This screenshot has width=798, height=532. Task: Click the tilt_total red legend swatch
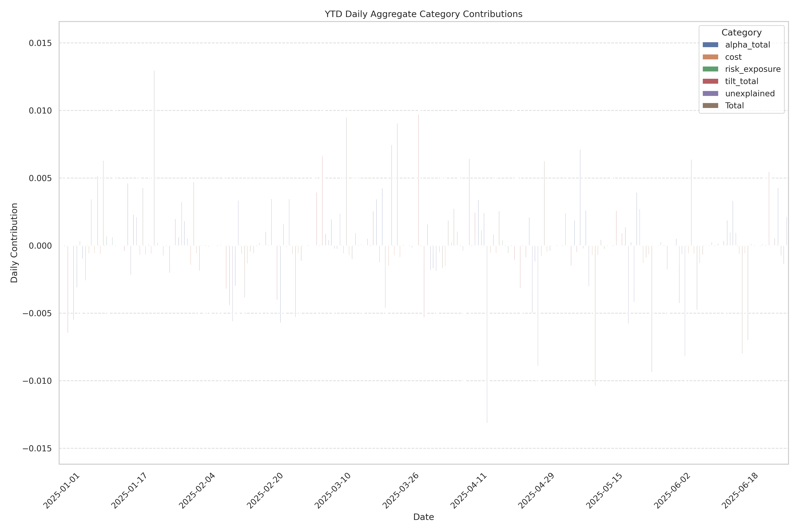pyautogui.click(x=710, y=81)
